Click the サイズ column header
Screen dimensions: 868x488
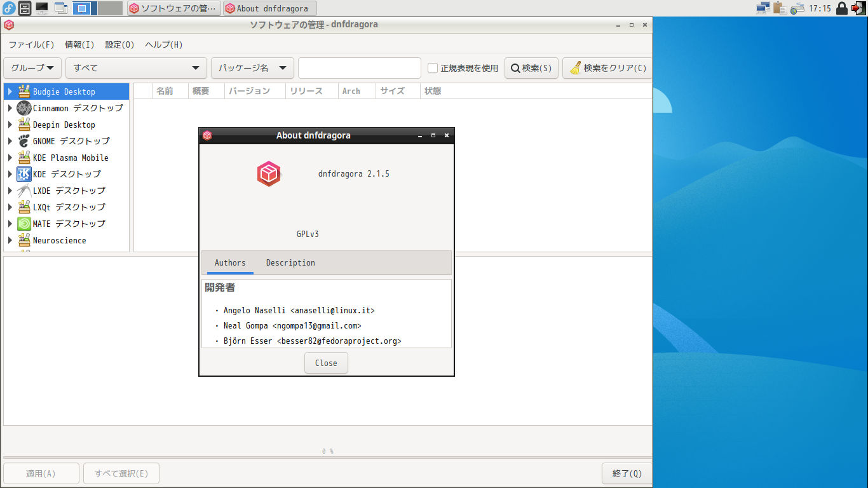[x=398, y=91]
